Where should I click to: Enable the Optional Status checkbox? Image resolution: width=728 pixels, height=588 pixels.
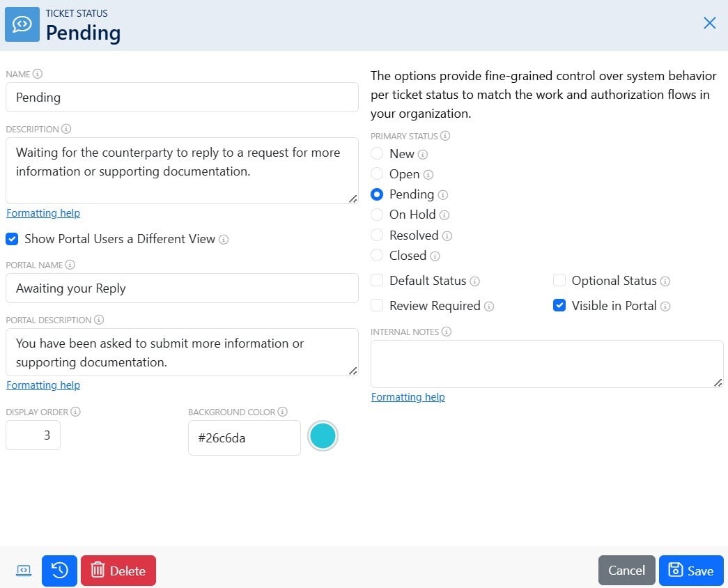559,280
